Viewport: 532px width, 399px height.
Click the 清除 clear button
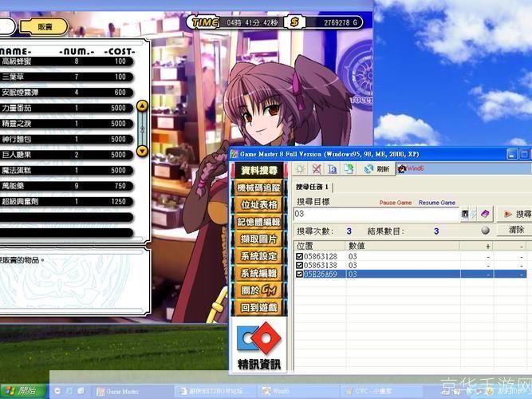514,230
